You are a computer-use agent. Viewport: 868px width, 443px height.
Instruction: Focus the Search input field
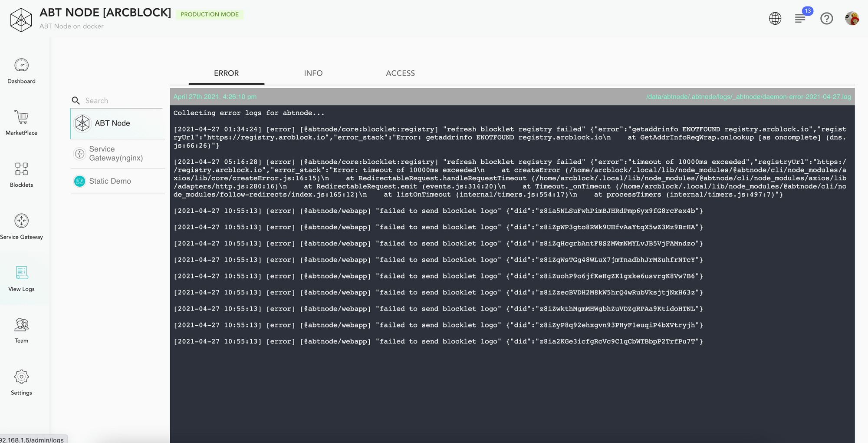tap(123, 101)
